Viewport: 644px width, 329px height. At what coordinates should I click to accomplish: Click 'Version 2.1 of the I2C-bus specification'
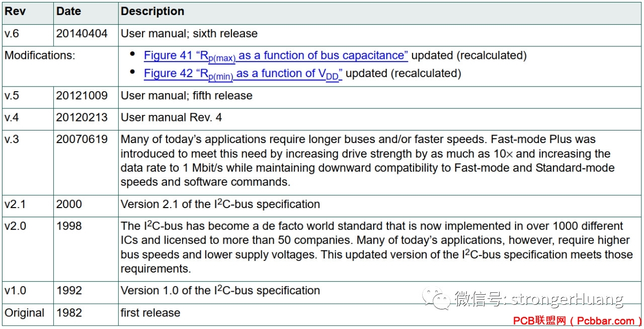(x=220, y=204)
